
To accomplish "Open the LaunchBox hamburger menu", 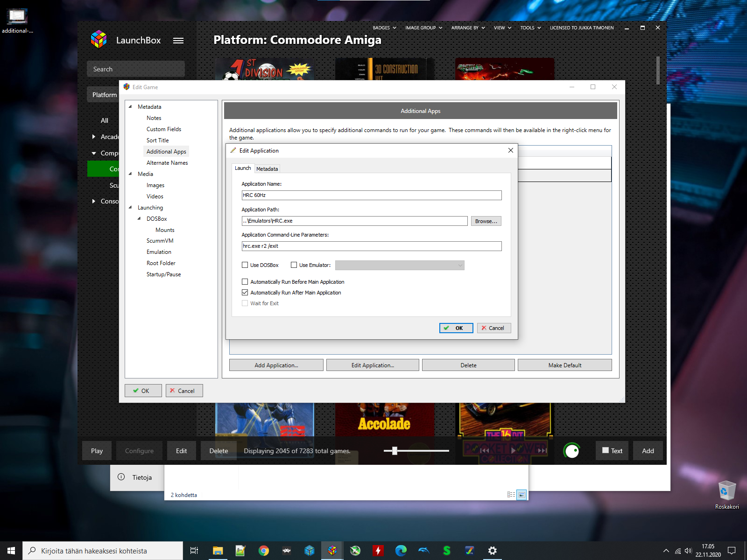I will (x=178, y=41).
